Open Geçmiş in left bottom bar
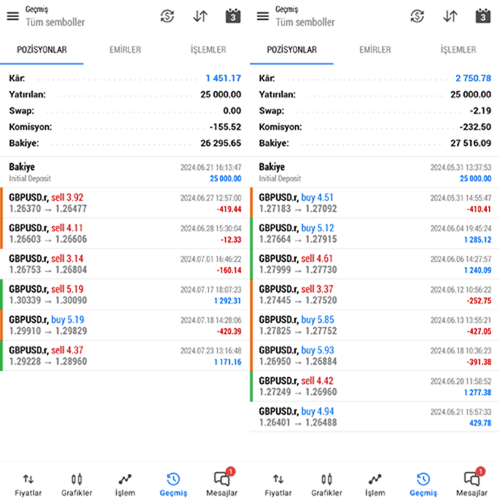 pyautogui.click(x=173, y=485)
